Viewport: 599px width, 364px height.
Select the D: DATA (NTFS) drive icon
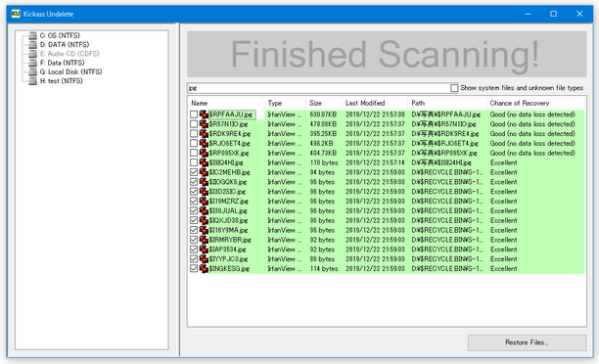click(33, 45)
